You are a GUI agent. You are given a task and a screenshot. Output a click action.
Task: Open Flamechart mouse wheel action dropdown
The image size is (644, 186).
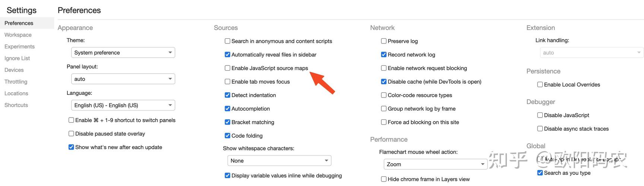[x=435, y=164]
